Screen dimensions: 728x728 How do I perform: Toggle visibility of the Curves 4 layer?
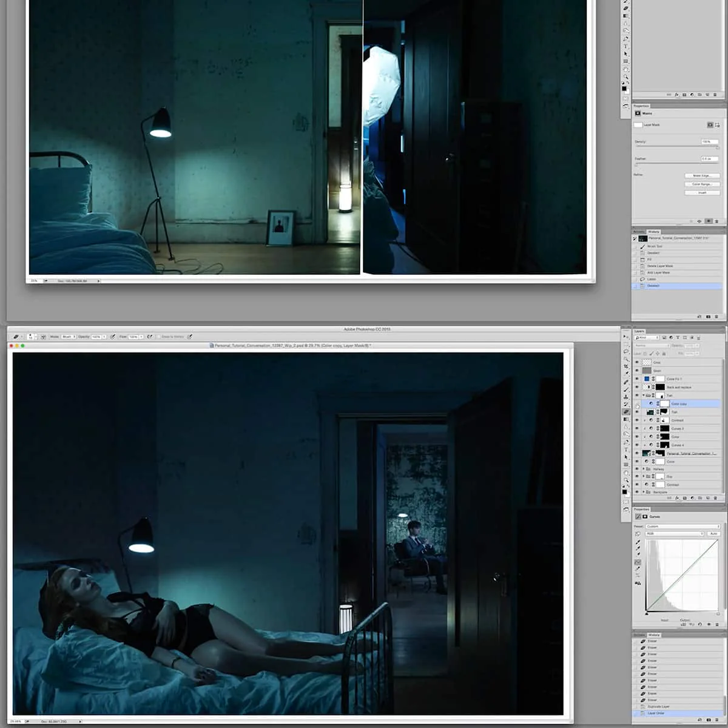637,445
